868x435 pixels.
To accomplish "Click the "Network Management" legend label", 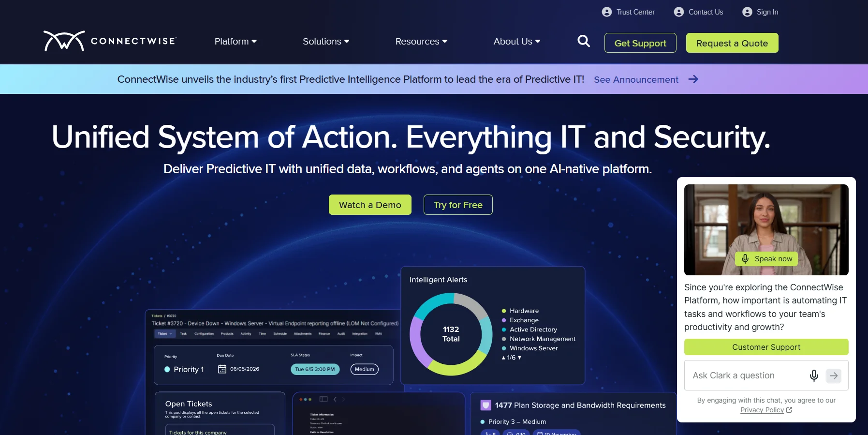I will coord(543,339).
